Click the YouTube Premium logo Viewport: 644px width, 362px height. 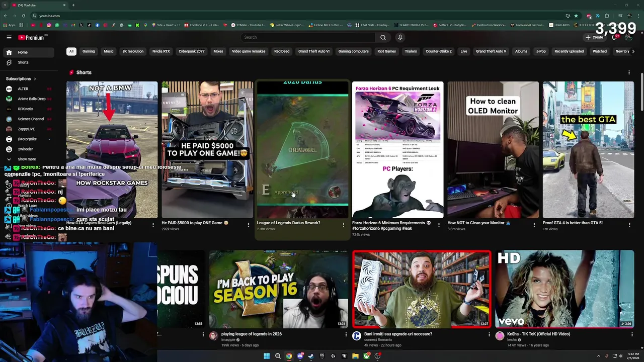pos(31,37)
